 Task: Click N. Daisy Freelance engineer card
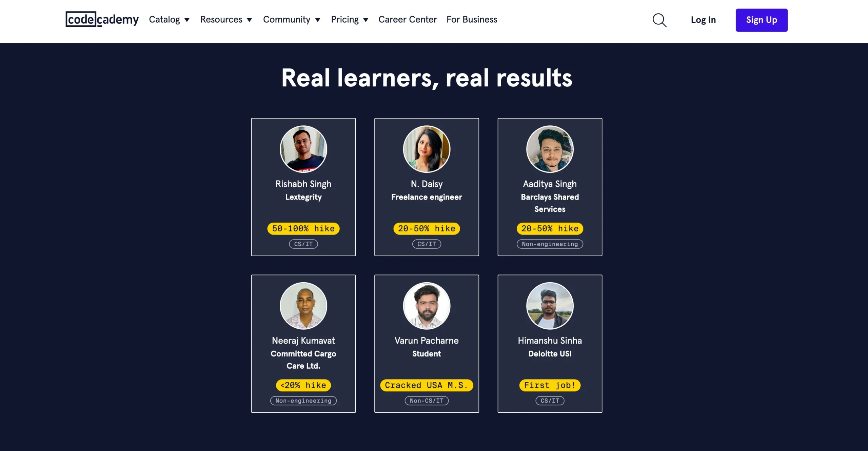coord(427,187)
